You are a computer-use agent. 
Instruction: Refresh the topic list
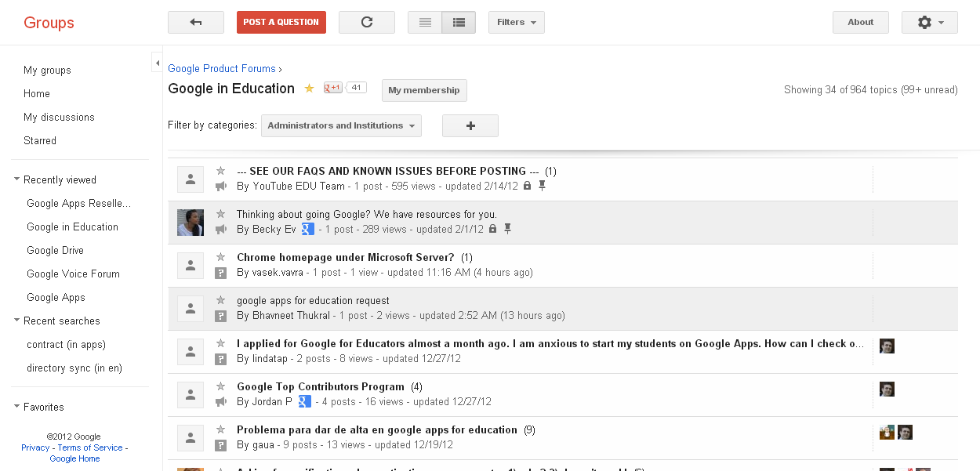(367, 22)
